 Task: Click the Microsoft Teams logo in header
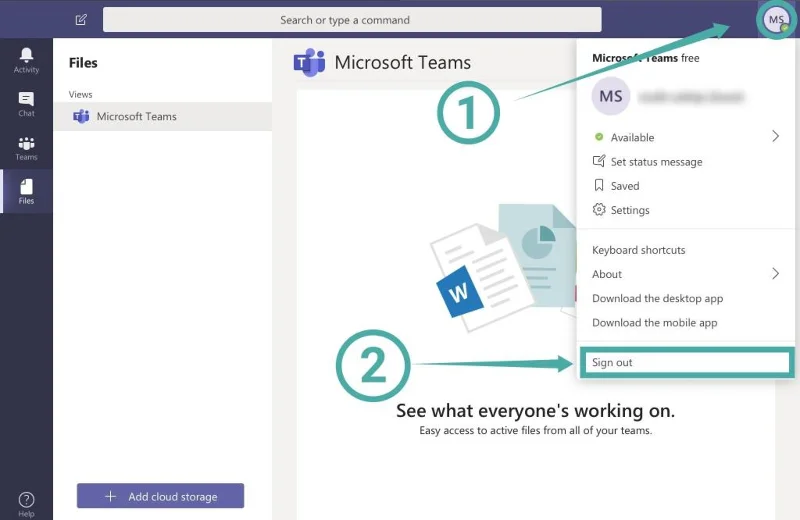pos(309,63)
